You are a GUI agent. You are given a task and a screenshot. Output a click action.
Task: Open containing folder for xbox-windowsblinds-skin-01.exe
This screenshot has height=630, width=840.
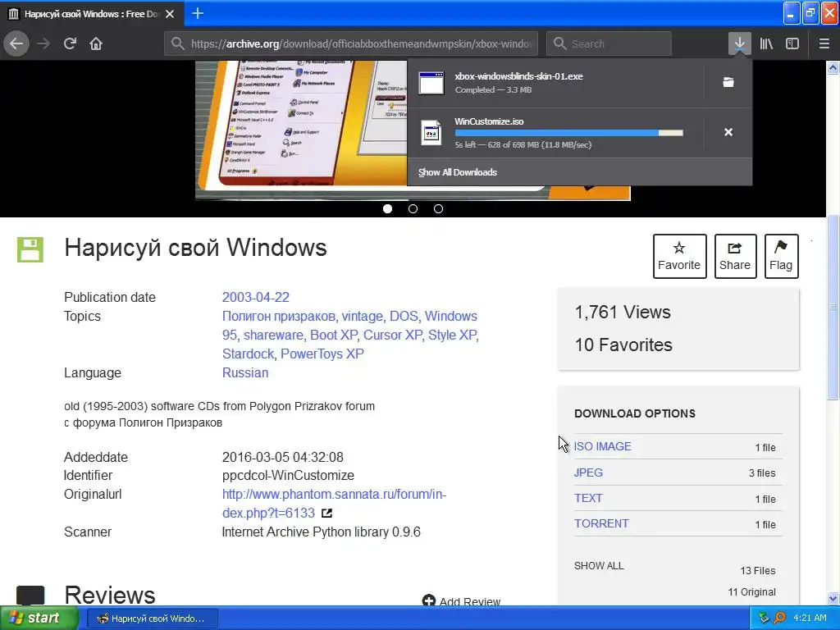tap(728, 82)
